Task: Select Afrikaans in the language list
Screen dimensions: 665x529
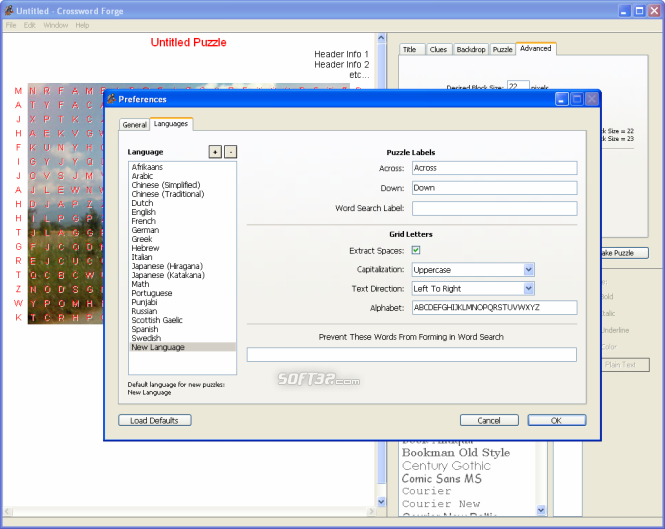Action: 182,167
